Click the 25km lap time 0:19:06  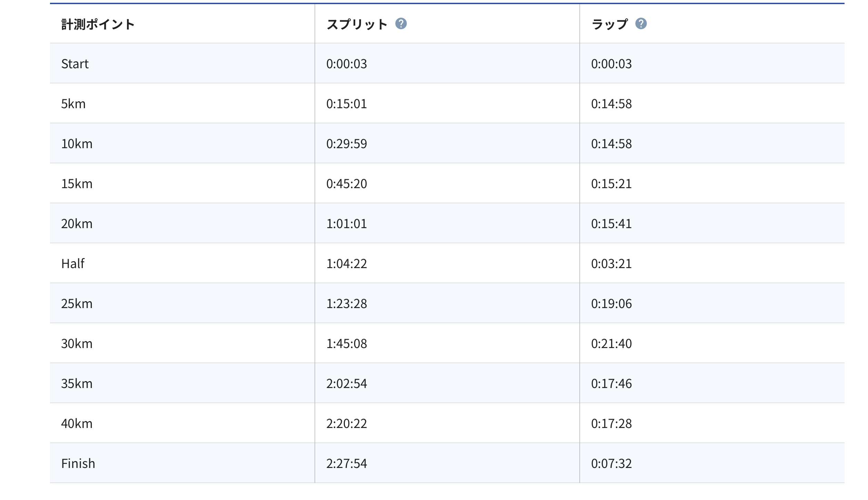pyautogui.click(x=611, y=304)
